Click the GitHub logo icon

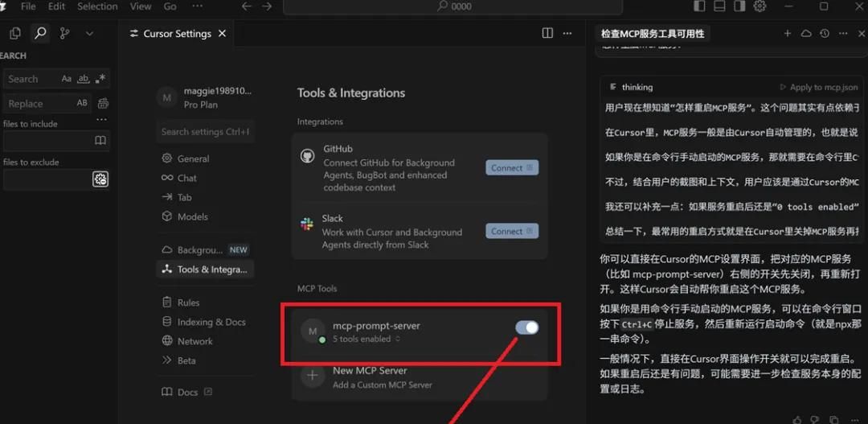307,156
